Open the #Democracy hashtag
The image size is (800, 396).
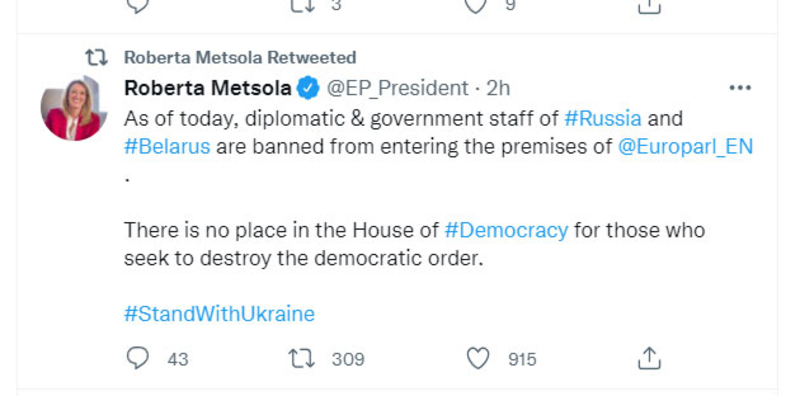(506, 231)
